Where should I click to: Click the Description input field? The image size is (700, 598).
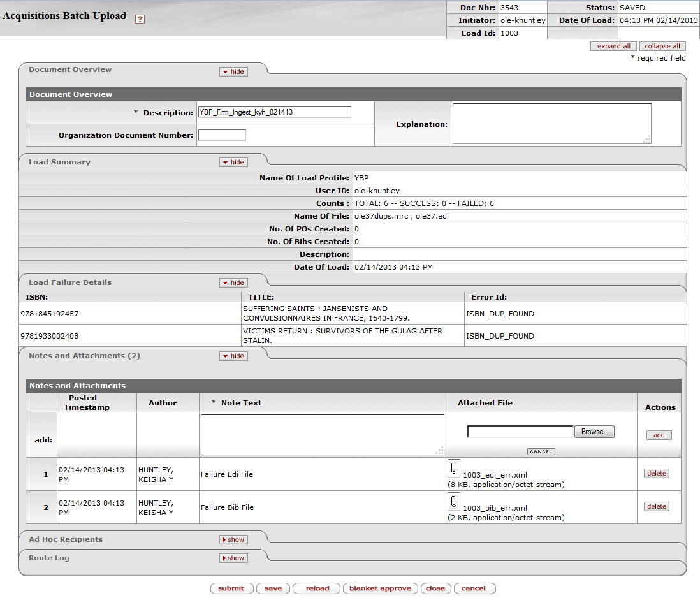tap(275, 112)
